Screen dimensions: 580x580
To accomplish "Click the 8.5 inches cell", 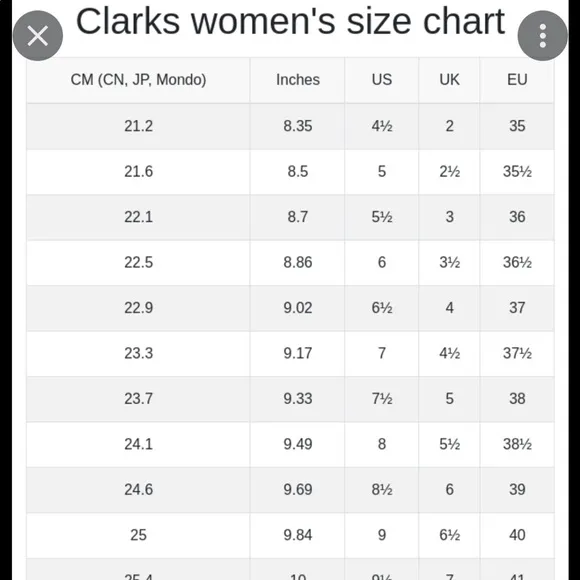I will coord(298,172).
